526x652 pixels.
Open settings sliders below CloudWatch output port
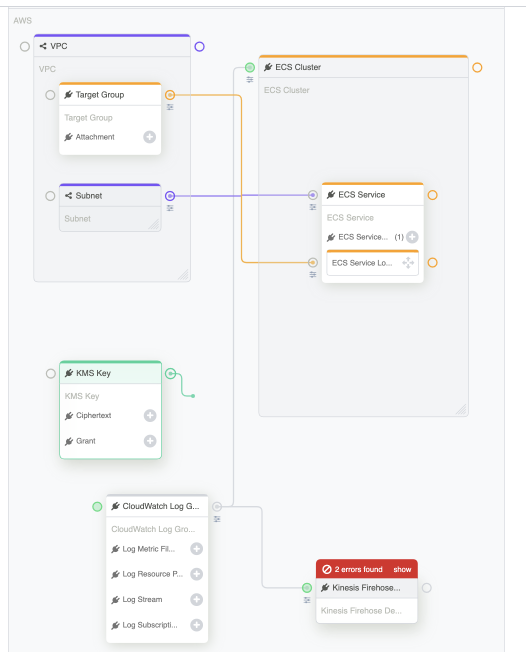217,519
